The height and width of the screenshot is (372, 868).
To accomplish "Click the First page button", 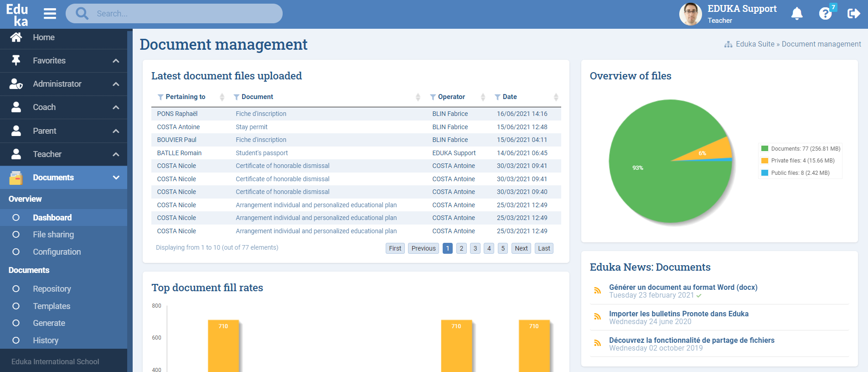I will click(x=395, y=248).
